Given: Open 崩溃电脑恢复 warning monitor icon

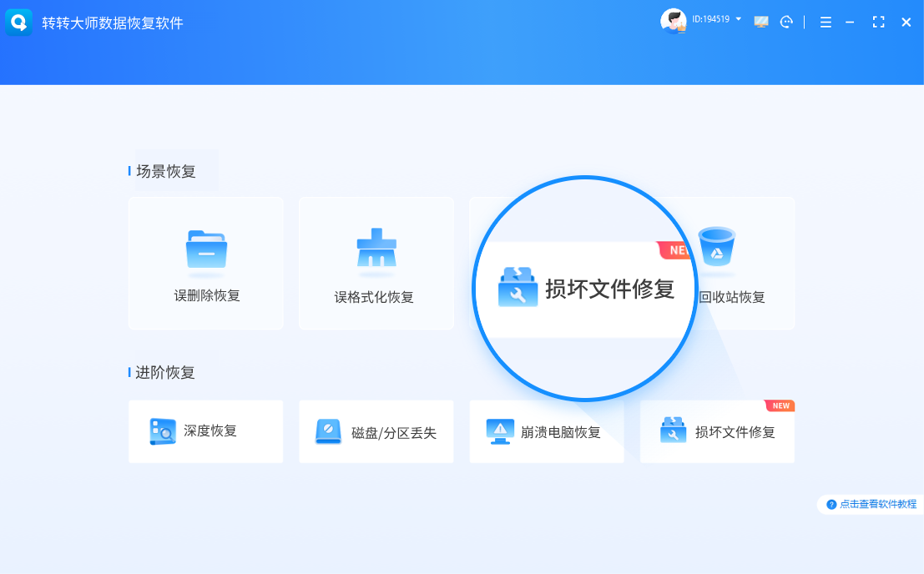Looking at the screenshot, I should click(x=500, y=431).
